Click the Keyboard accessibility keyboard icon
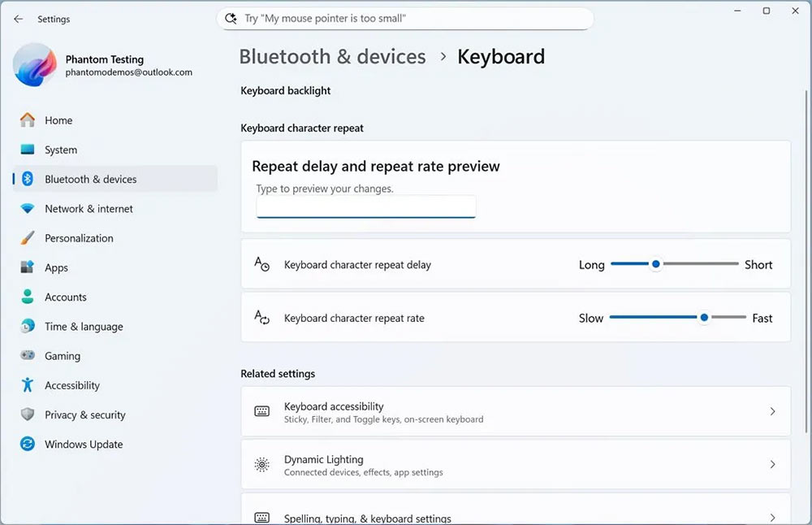 261,411
